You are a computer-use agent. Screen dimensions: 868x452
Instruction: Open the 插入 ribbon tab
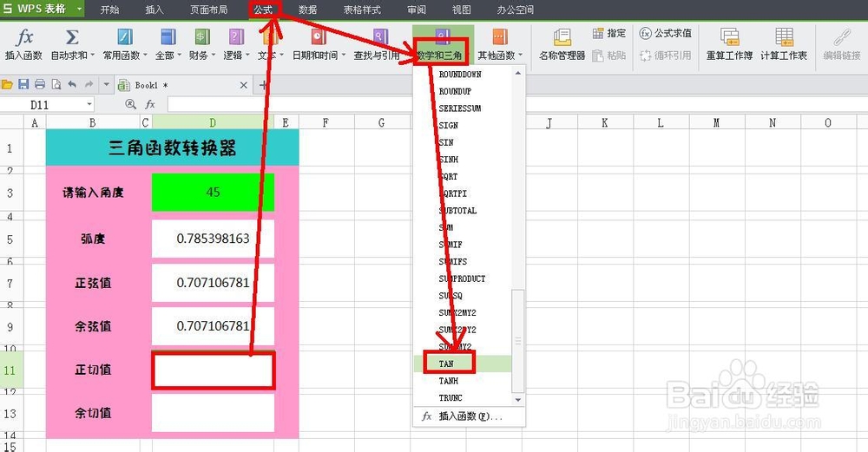[155, 10]
